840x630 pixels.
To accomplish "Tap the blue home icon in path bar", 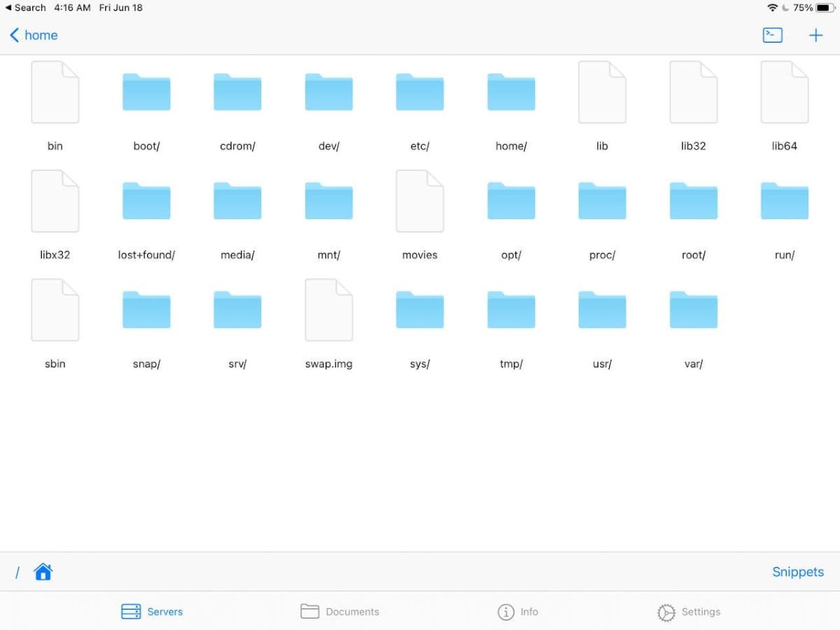I will tap(43, 572).
